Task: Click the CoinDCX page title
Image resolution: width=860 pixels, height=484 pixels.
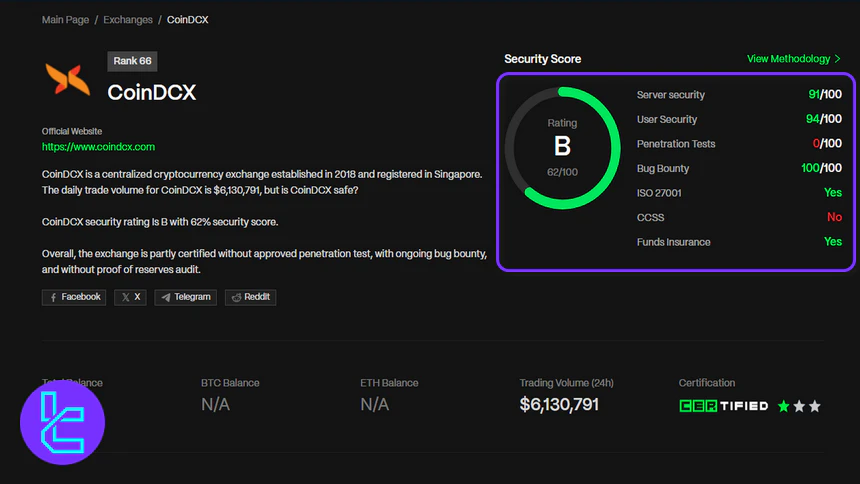Action: (x=151, y=92)
